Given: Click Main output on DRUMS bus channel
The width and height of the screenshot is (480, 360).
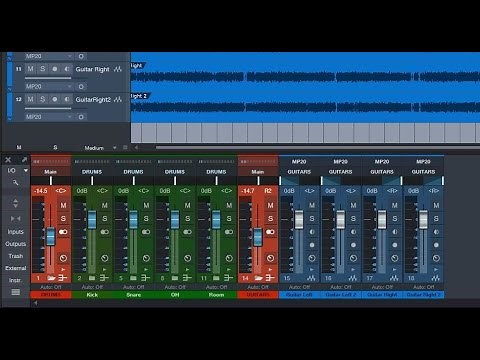Looking at the screenshot, I should pos(51,172).
